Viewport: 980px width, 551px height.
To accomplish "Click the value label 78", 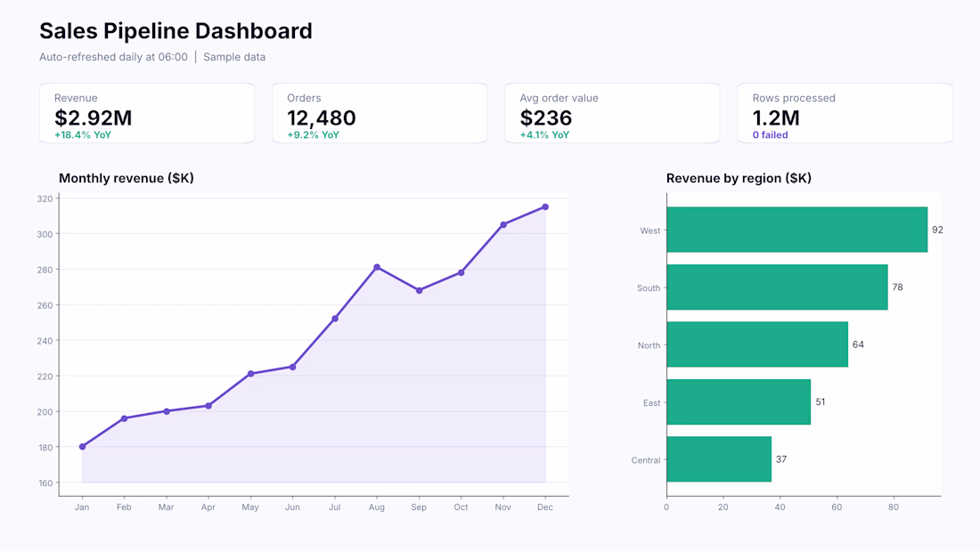I will coord(897,288).
